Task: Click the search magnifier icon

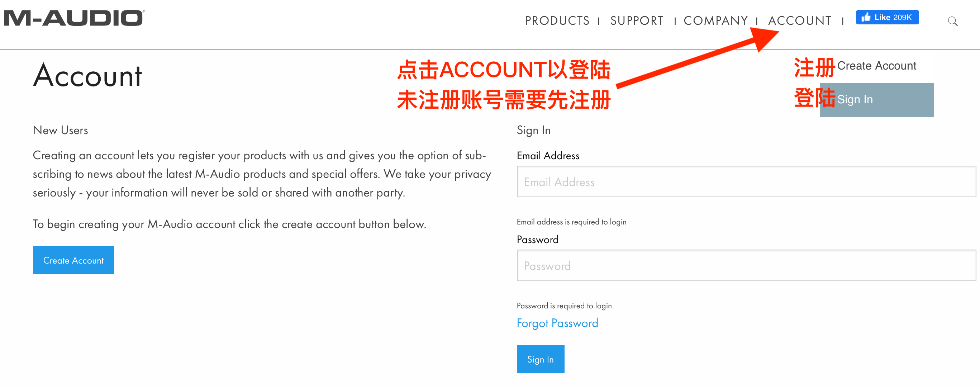Action: pos(952,21)
